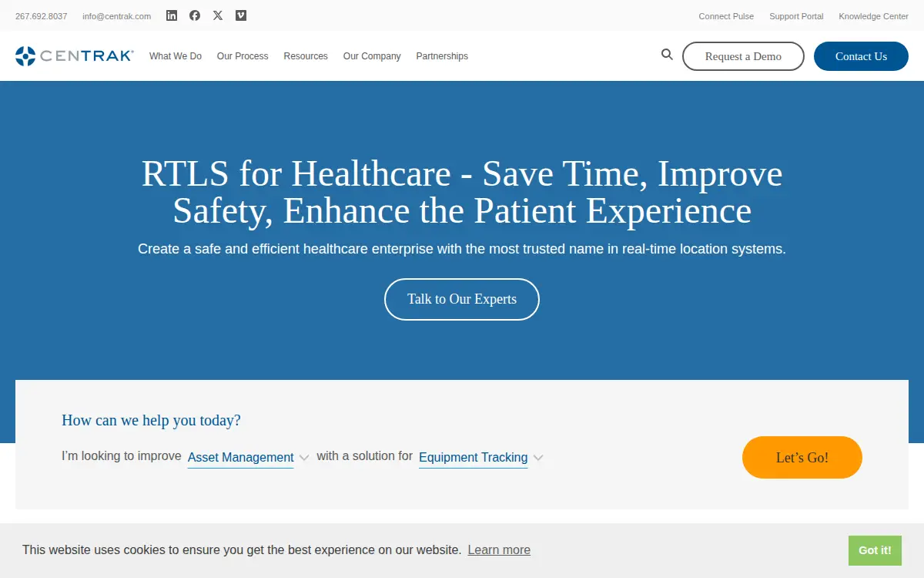Dismiss cookie banner with Got it!
Image resolution: width=924 pixels, height=578 pixels.
coord(875,550)
